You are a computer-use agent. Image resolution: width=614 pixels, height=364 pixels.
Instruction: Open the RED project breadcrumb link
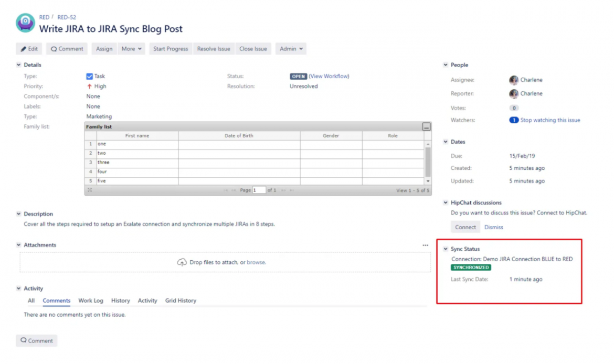[x=44, y=17]
